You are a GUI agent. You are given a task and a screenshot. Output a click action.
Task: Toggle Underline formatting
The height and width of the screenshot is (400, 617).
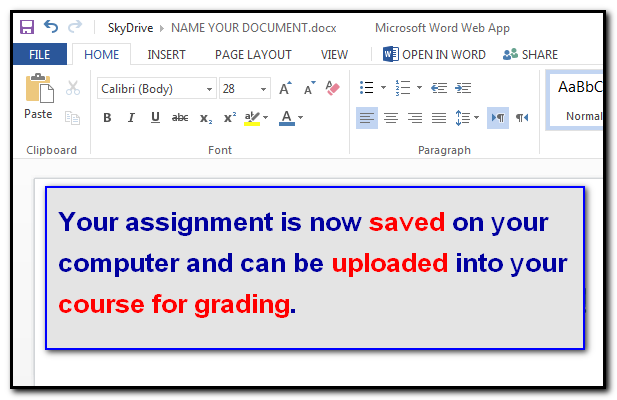tap(155, 118)
